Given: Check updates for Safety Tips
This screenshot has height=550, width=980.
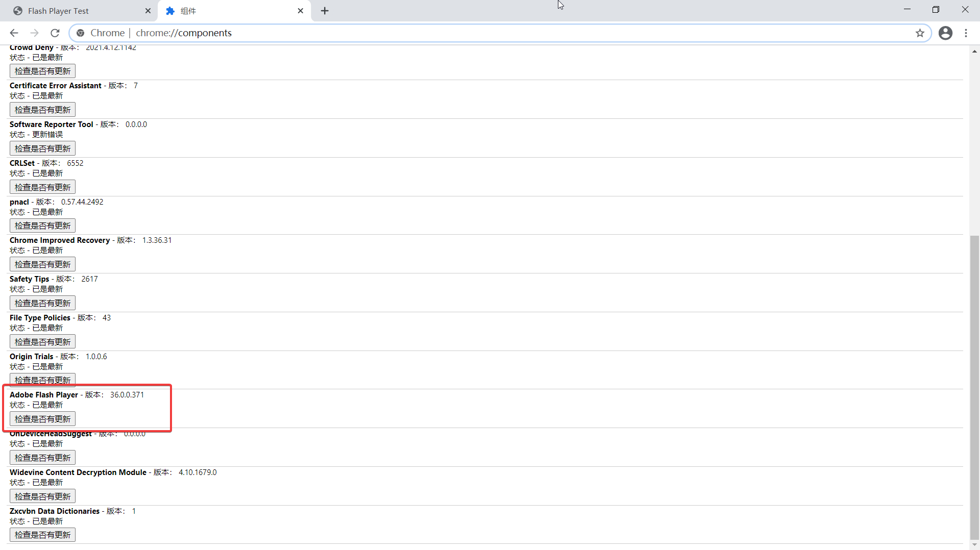Looking at the screenshot, I should 42,303.
